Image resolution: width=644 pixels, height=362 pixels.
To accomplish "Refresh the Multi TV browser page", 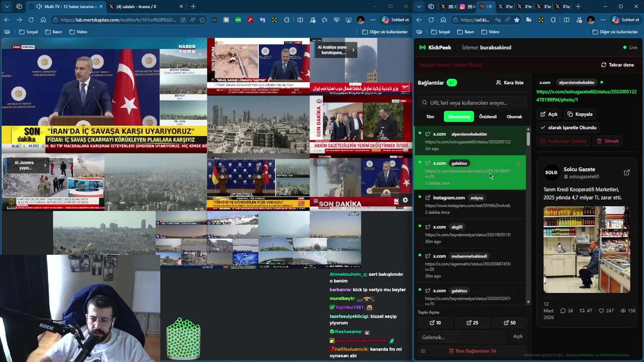I will click(31, 20).
